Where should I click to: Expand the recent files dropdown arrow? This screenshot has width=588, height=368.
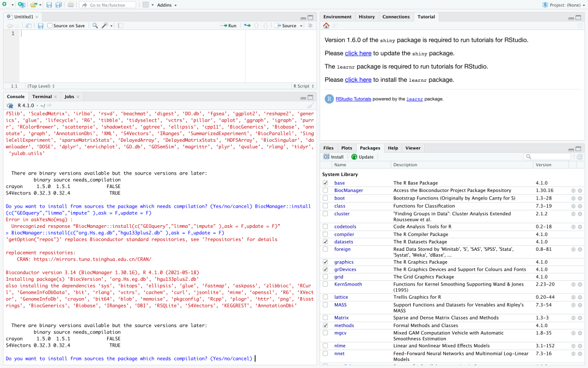(40, 5)
